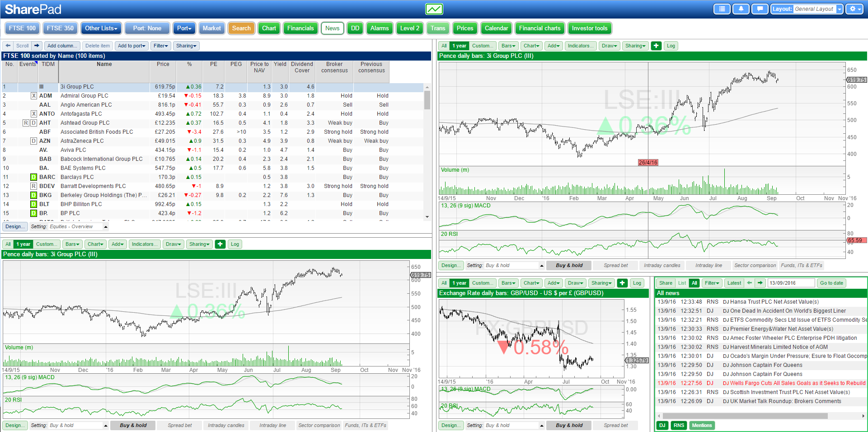Open the list view icon in header

(722, 9)
